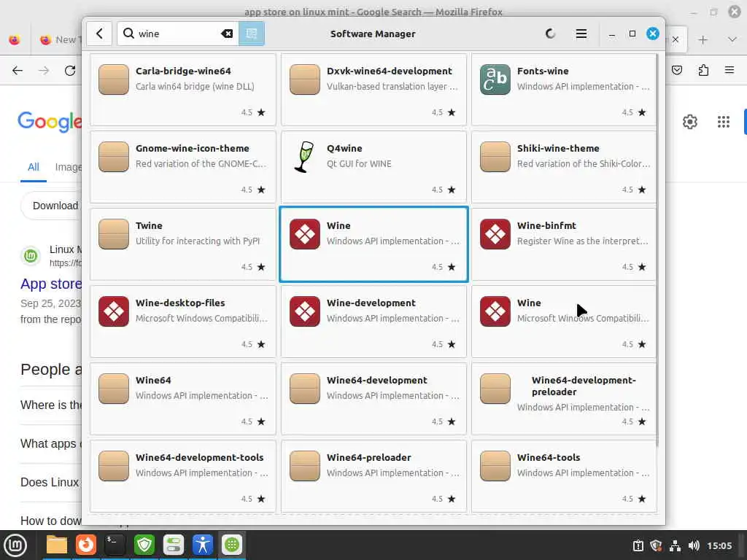Open the volume control in tray
Screen dimensions: 747x560
pos(694,545)
